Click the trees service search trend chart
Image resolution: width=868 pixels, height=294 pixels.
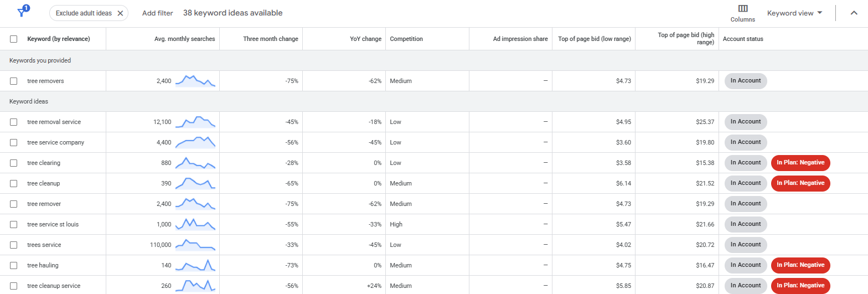tap(195, 244)
